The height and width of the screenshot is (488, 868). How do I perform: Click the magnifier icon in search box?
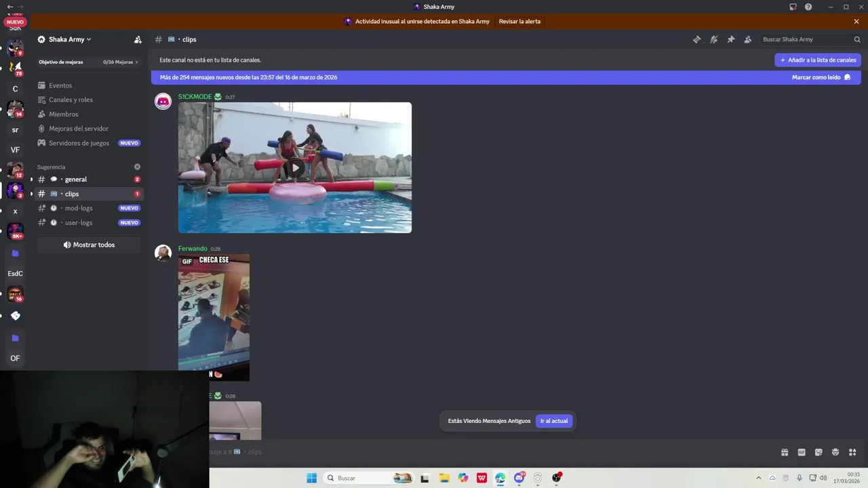[x=857, y=39]
